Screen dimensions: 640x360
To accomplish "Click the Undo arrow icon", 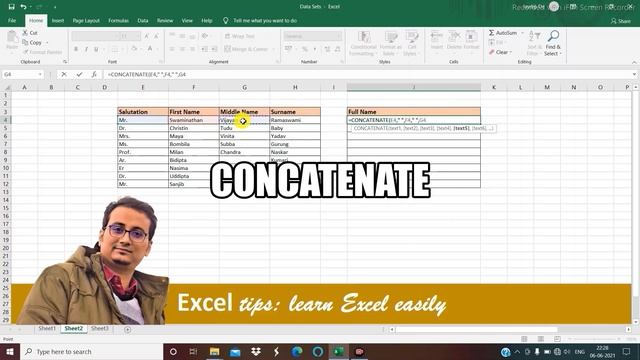I will (x=24, y=7).
